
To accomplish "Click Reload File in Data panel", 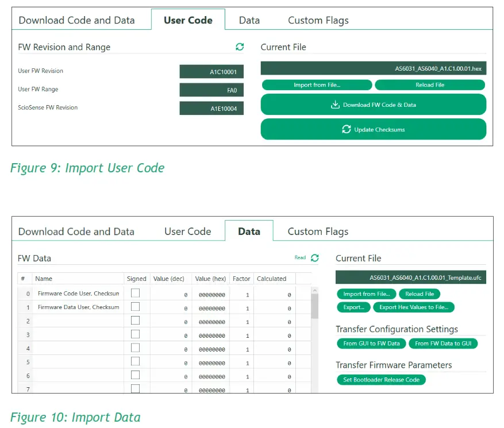I will click(420, 294).
